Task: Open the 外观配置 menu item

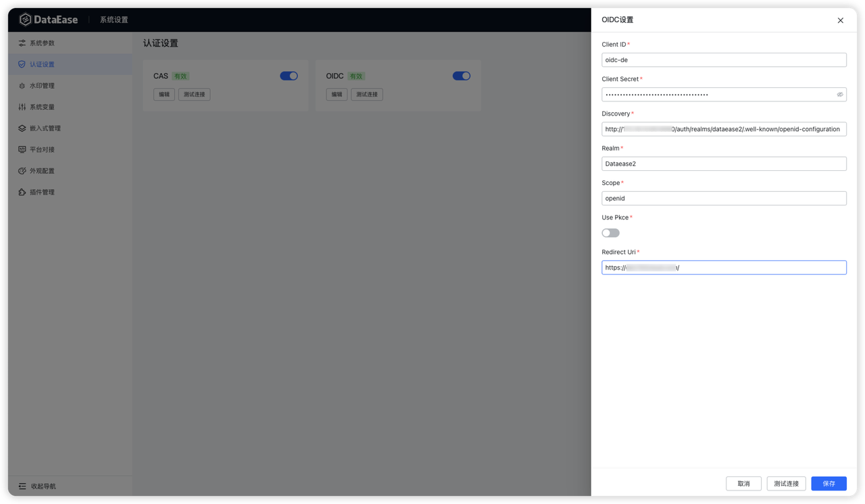Action: (x=42, y=171)
